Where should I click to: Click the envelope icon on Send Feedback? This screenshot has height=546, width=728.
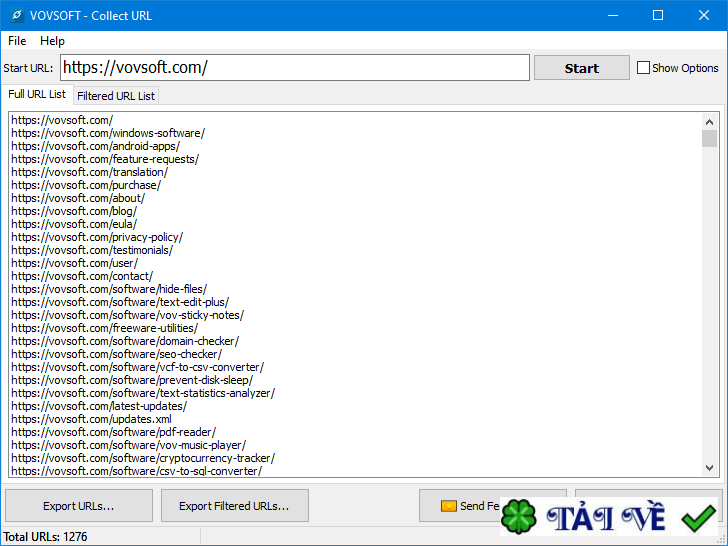(x=448, y=506)
